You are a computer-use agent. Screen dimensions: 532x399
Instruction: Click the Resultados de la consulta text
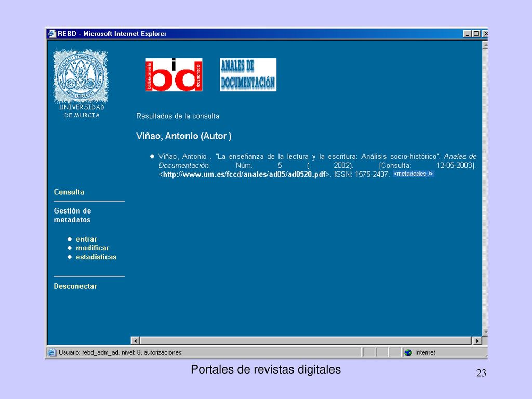[178, 116]
